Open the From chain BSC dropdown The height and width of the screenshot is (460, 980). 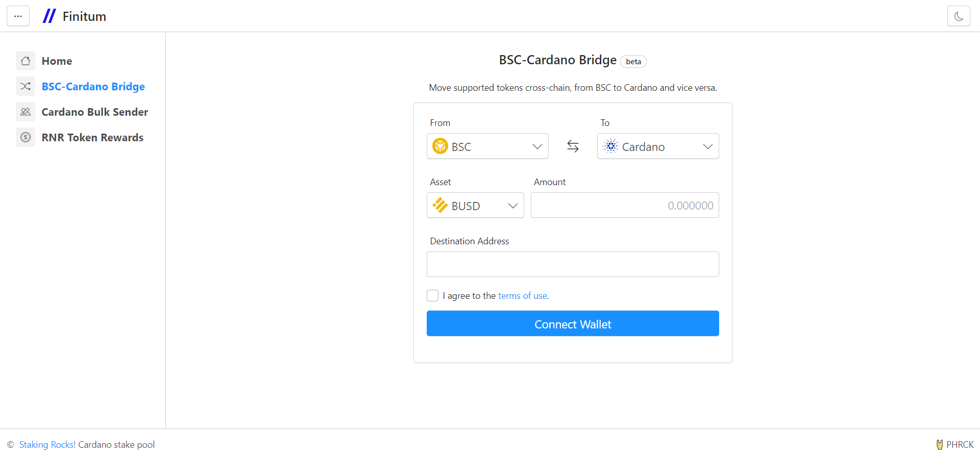[x=487, y=146]
